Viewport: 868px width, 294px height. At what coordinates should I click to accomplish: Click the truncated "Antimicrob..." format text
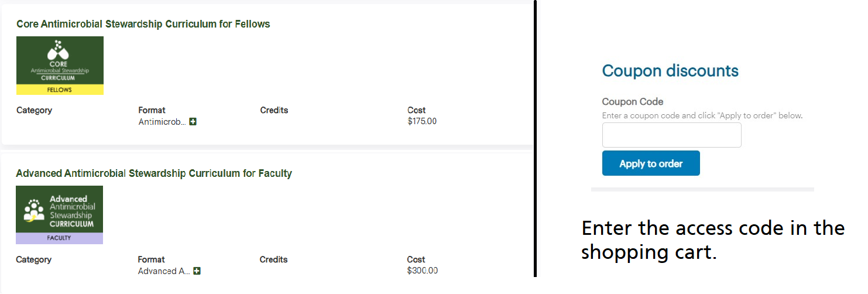[x=162, y=122]
